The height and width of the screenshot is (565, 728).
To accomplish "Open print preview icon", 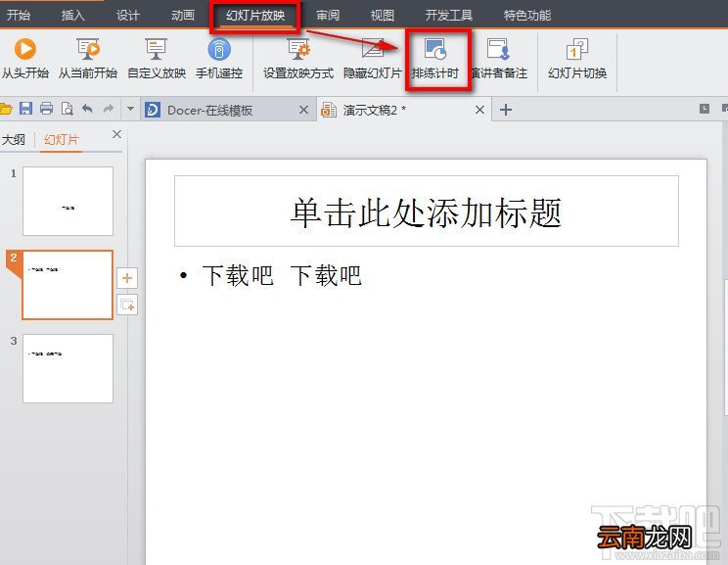I will [68, 109].
